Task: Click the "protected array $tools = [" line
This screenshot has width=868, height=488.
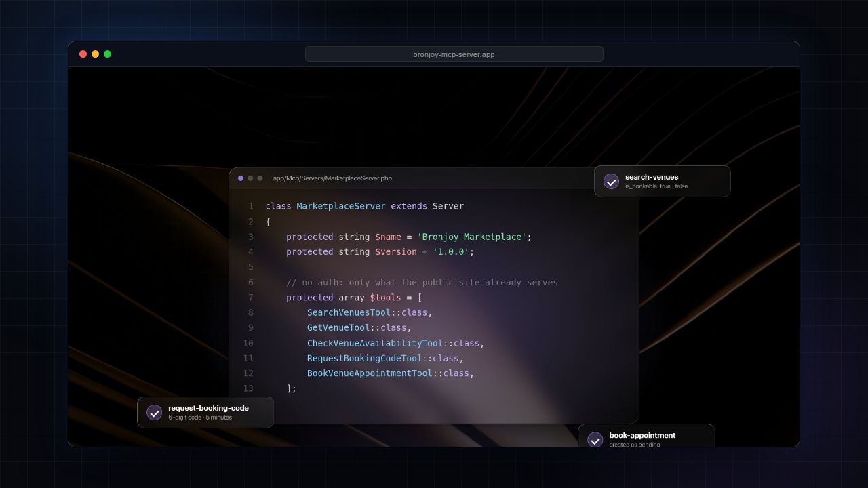Action: (354, 298)
